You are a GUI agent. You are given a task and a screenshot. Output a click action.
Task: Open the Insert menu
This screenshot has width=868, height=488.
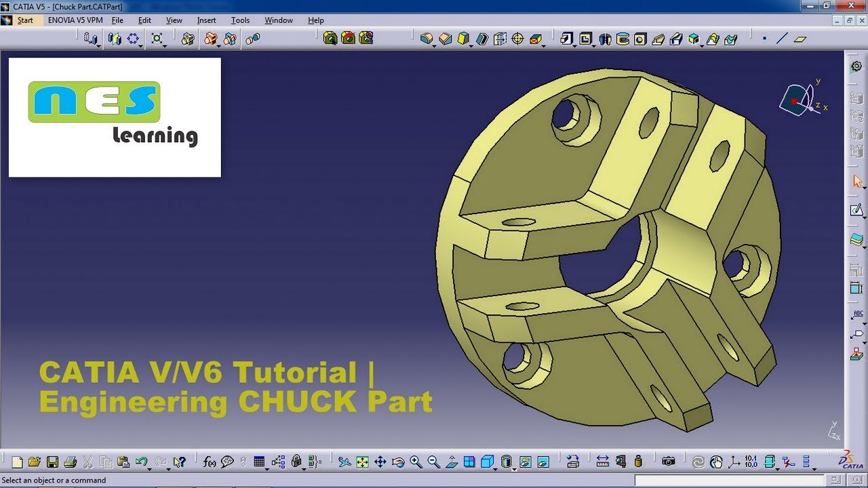[x=206, y=20]
